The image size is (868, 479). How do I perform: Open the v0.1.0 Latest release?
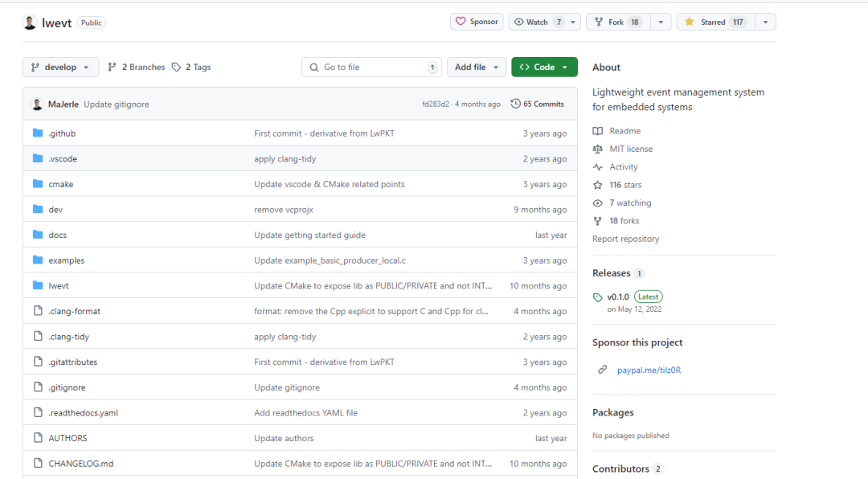coord(619,297)
